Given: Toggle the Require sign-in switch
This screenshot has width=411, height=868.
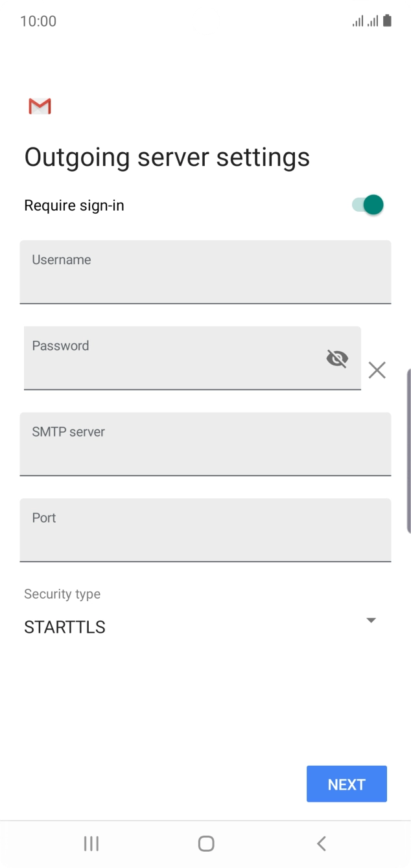Looking at the screenshot, I should pos(368,205).
